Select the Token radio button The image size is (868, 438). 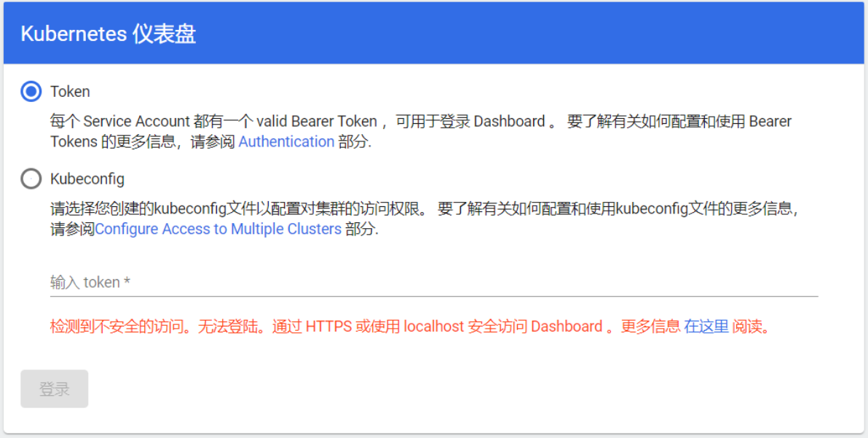pos(31,91)
